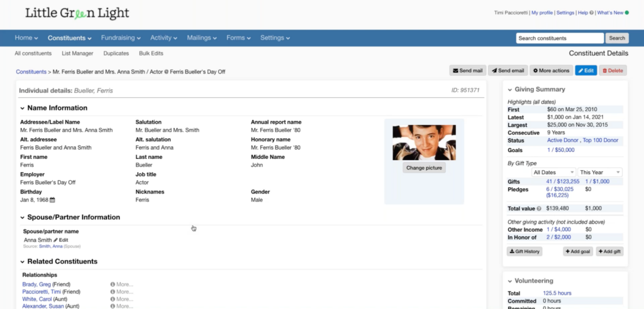Click the Add goal button
Viewport: 644px width, 309px height.
(x=577, y=252)
